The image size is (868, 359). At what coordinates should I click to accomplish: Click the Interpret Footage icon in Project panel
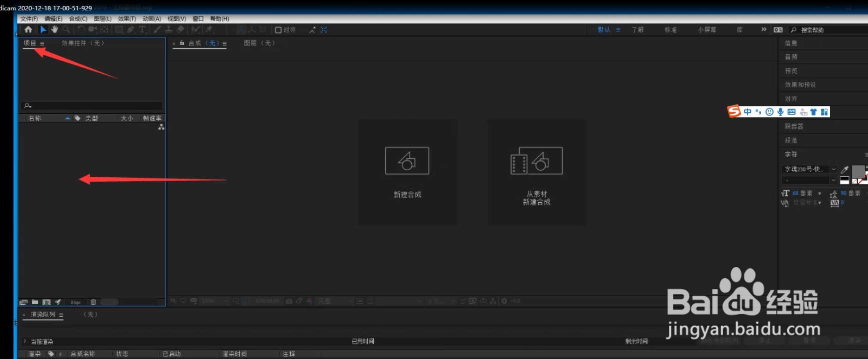(23, 302)
